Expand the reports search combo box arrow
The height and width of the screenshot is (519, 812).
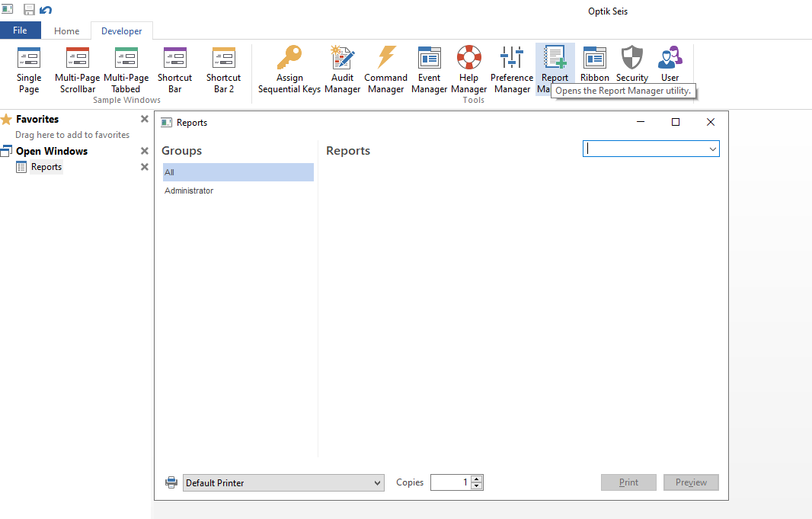(x=712, y=149)
